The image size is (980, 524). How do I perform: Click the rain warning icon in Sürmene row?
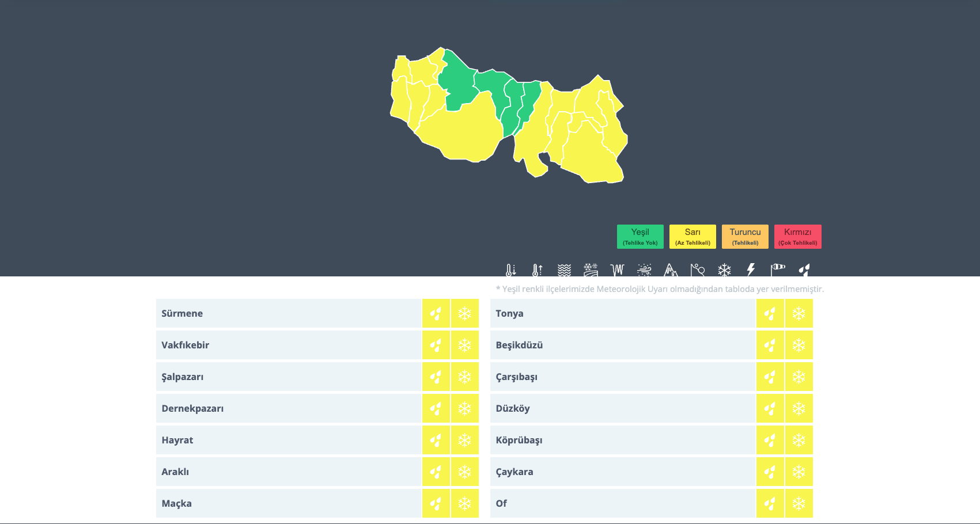pyautogui.click(x=436, y=313)
